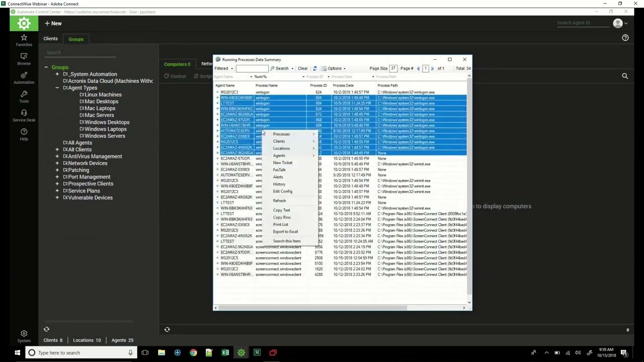This screenshot has height=362, width=644.
Task: Click the Automate gear logo icon
Action: (24, 23)
